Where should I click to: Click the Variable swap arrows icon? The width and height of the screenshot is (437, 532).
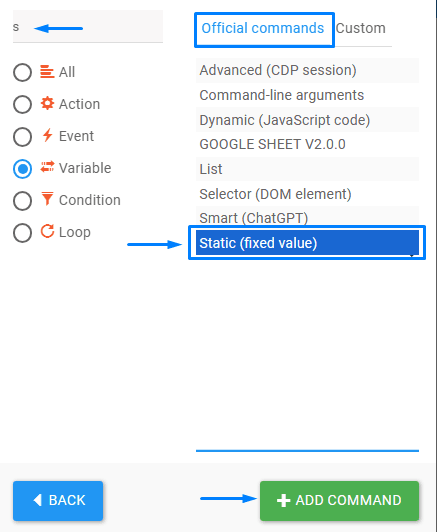point(47,167)
